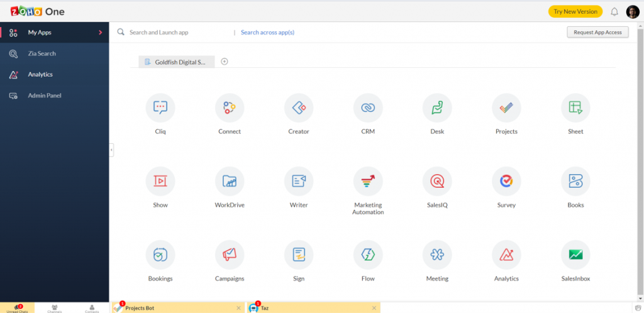
Task: Click the bottom-right chat bar corner icon
Action: point(638,308)
